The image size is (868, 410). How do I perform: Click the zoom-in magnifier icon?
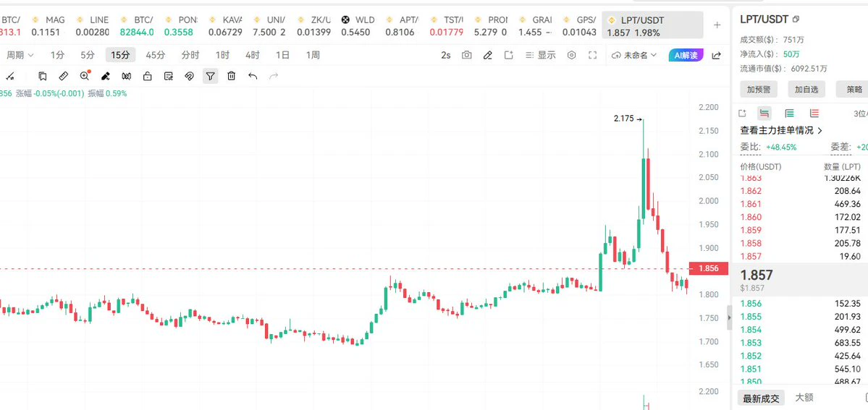(x=85, y=77)
